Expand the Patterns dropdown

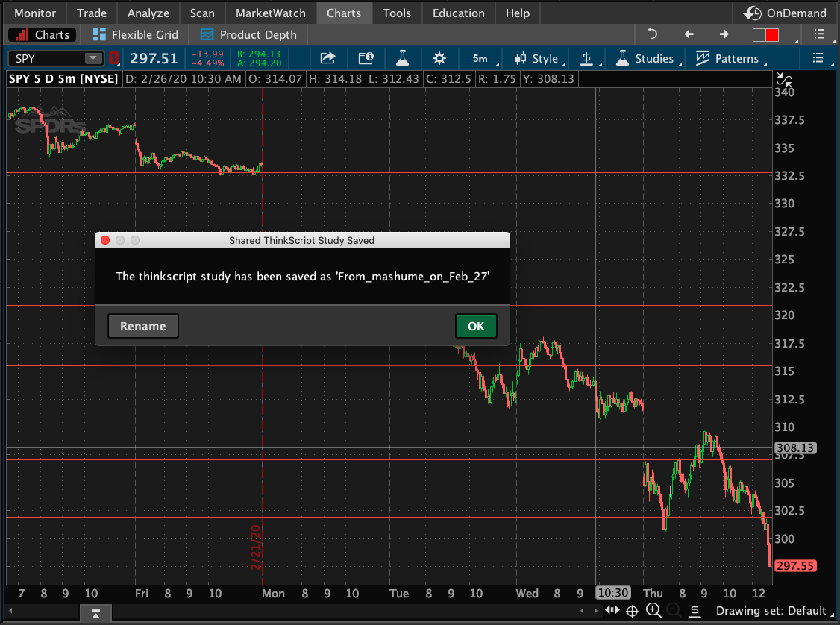coord(727,58)
